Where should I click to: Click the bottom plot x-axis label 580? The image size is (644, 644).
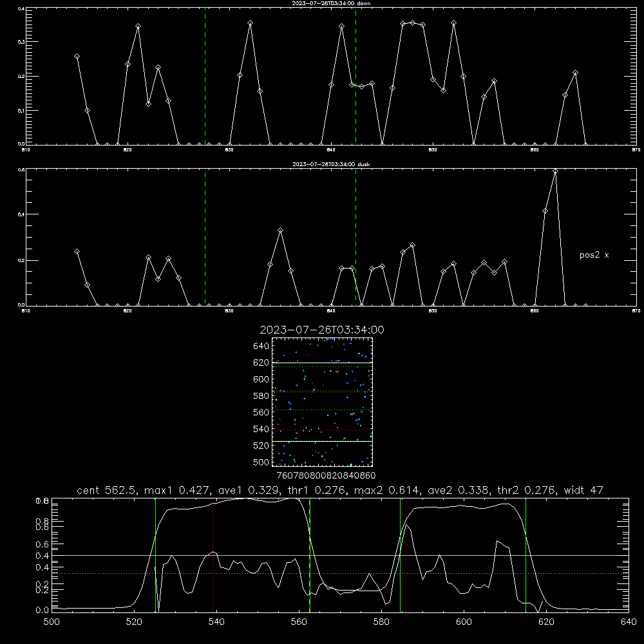[x=381, y=622]
